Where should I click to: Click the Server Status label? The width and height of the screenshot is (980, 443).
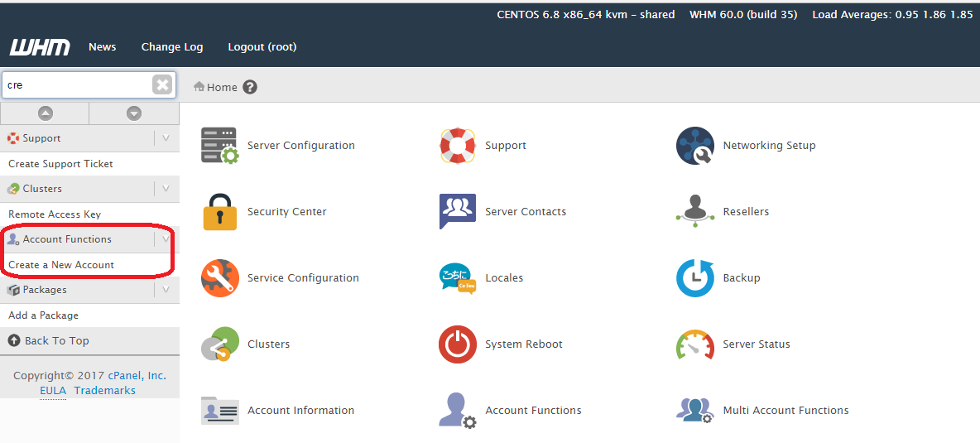click(757, 344)
